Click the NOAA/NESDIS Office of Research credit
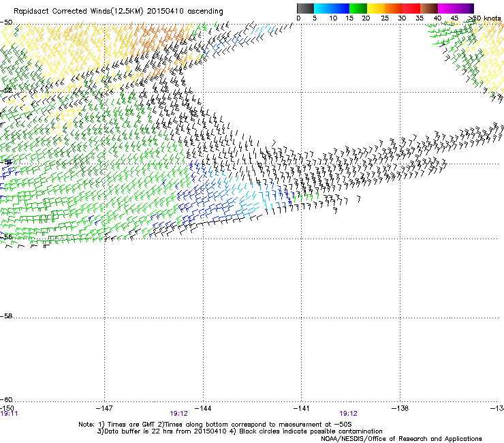 tap(401, 439)
